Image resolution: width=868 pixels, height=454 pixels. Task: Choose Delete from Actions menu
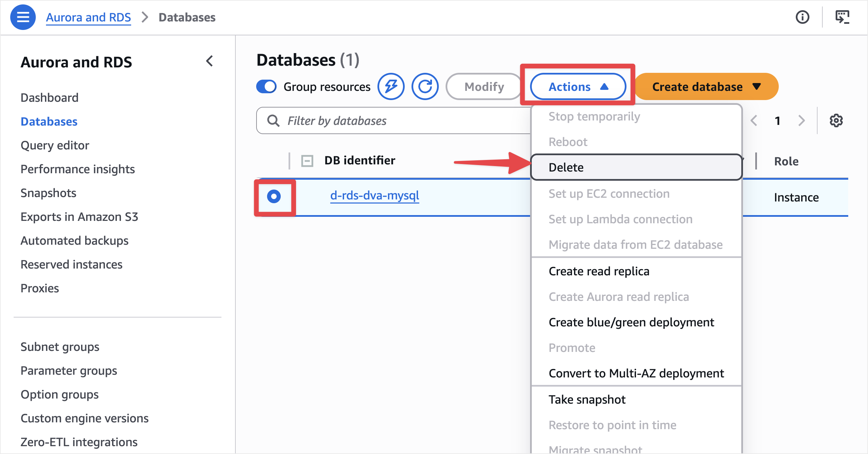(x=566, y=167)
